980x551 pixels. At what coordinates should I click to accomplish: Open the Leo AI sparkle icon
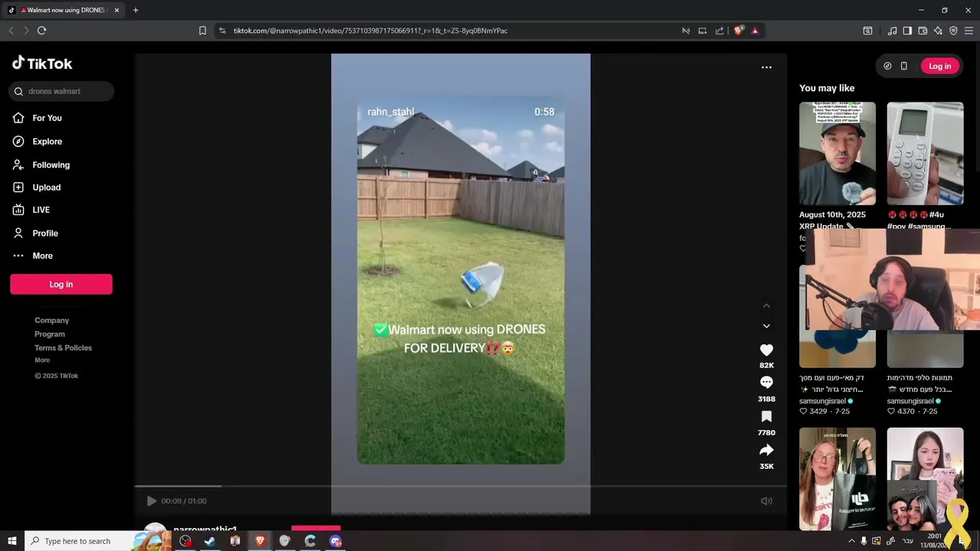[938, 31]
